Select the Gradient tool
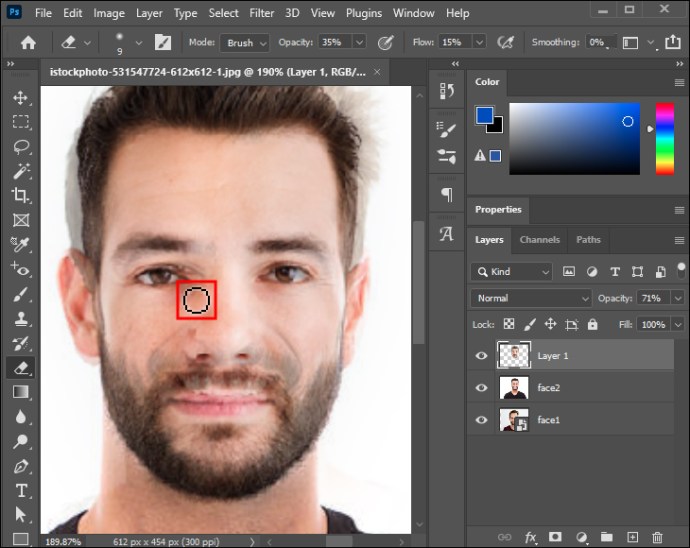 pos(21,392)
